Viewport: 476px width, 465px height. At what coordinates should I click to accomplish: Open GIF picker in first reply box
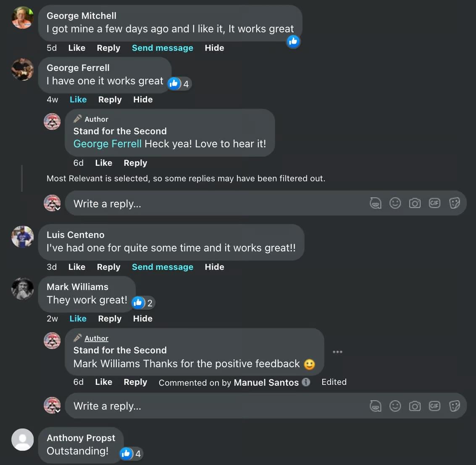434,204
